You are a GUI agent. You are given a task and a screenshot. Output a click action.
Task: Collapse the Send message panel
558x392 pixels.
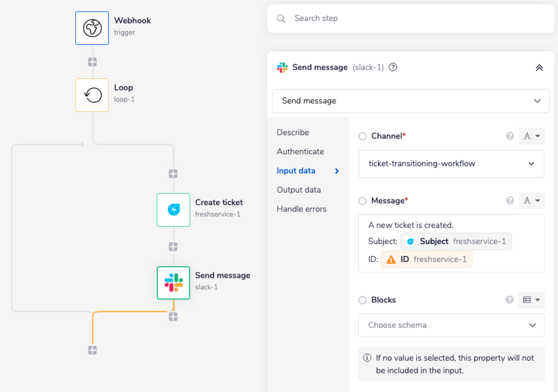point(539,68)
